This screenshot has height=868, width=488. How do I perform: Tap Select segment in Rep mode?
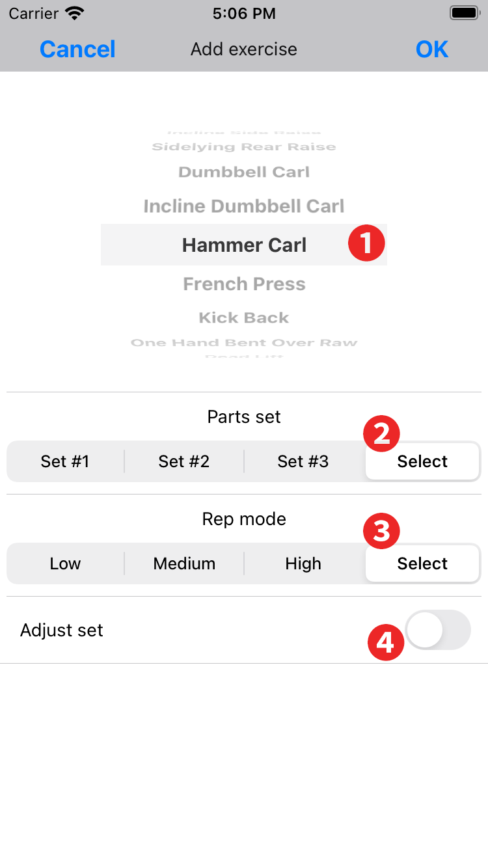click(423, 564)
